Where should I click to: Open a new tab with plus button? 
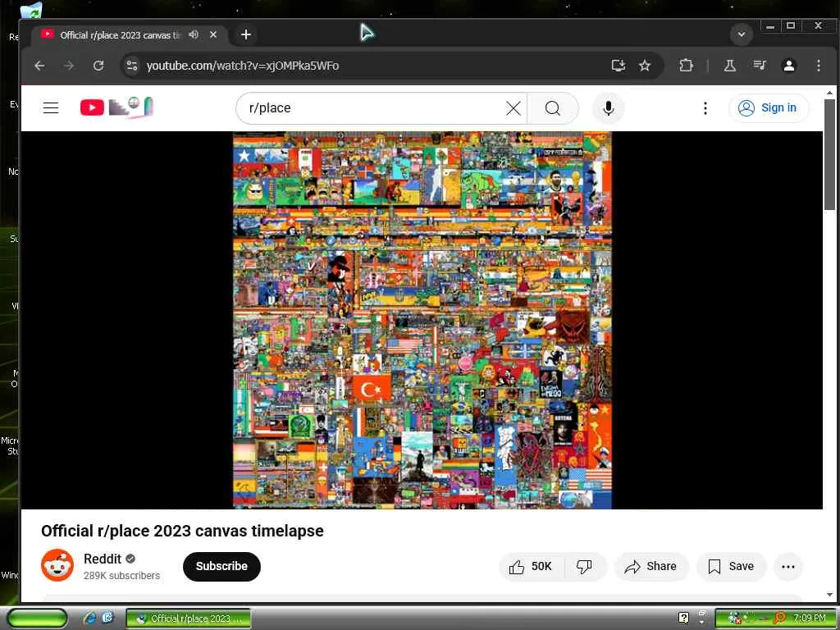point(246,34)
